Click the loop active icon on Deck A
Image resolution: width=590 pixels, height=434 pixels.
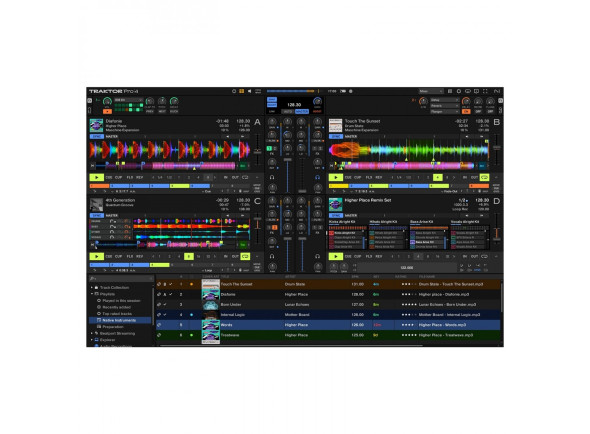(245, 177)
